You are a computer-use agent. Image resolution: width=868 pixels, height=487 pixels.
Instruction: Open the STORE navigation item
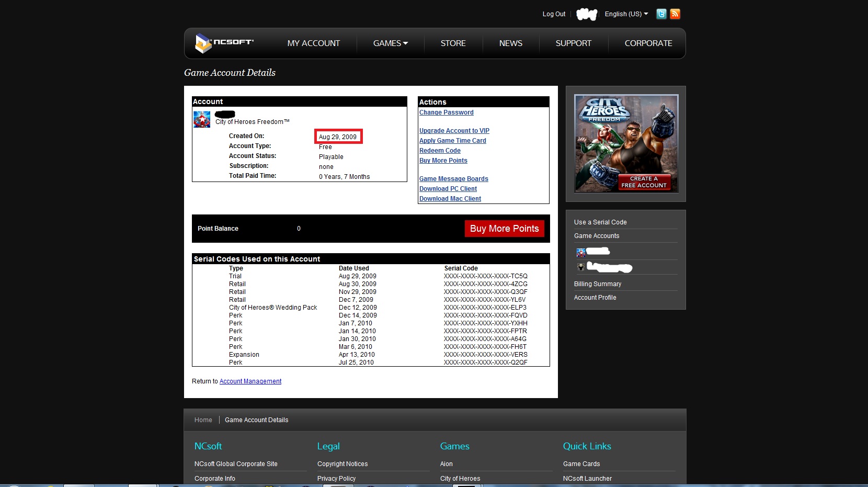click(x=453, y=43)
